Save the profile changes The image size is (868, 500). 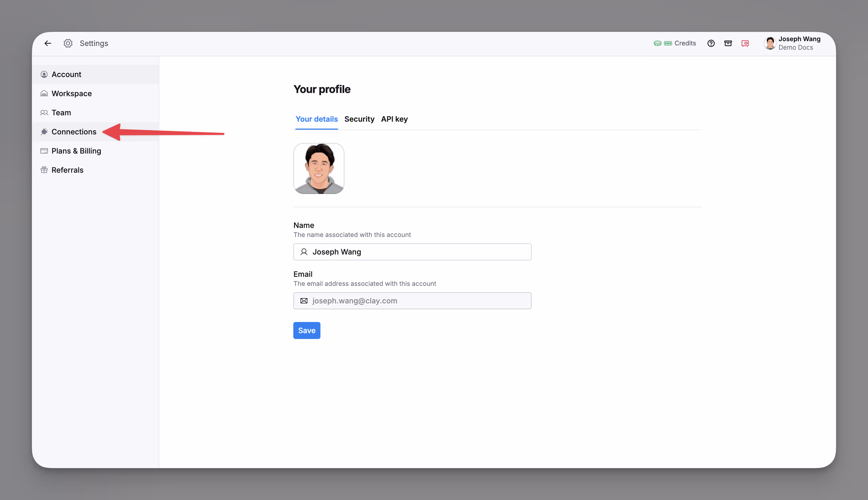[x=307, y=330]
